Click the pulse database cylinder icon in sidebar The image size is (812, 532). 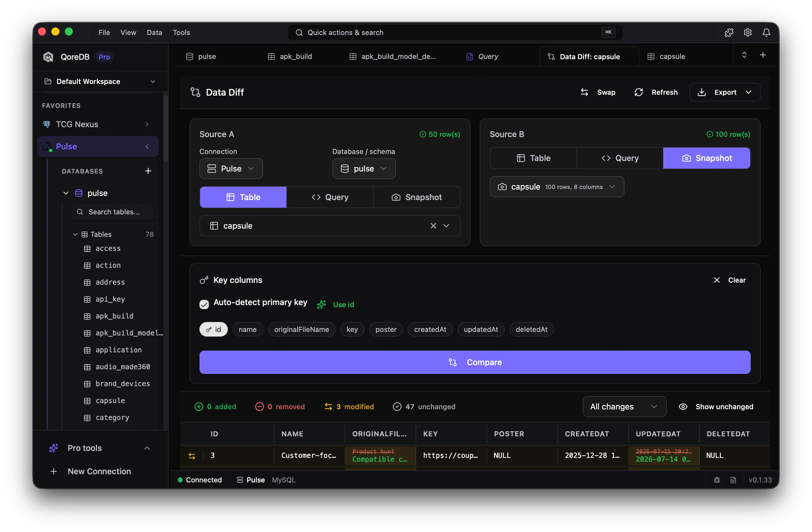pyautogui.click(x=78, y=193)
